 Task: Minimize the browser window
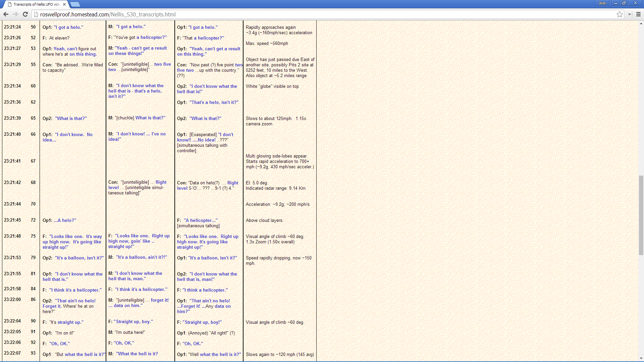coord(615,3)
